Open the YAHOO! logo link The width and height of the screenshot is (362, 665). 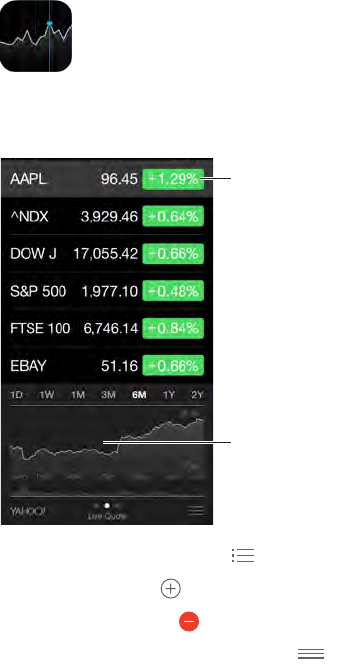(x=28, y=511)
